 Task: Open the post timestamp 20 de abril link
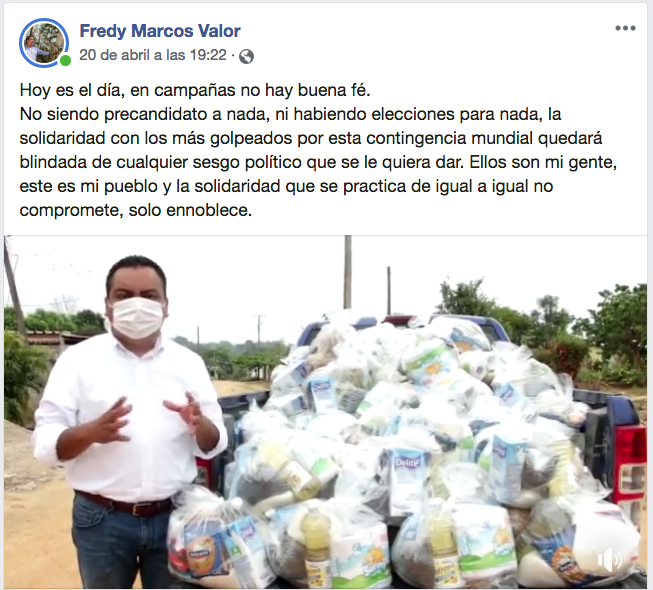pos(153,55)
